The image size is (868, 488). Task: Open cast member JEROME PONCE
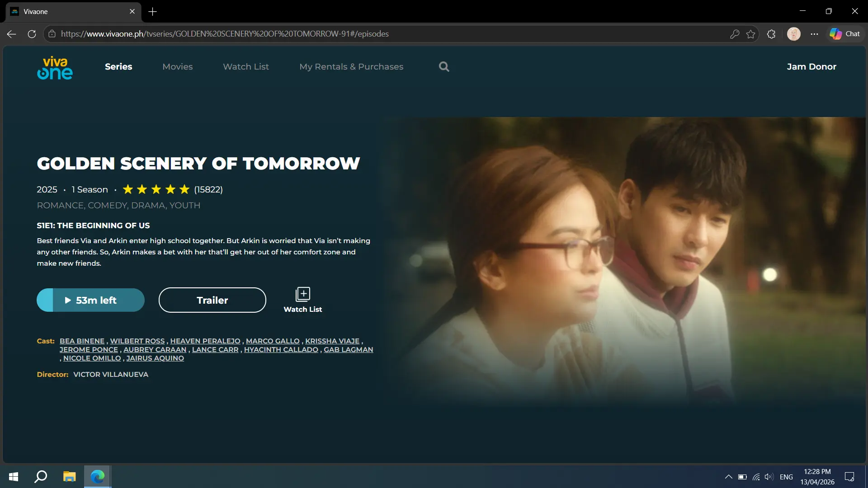89,350
